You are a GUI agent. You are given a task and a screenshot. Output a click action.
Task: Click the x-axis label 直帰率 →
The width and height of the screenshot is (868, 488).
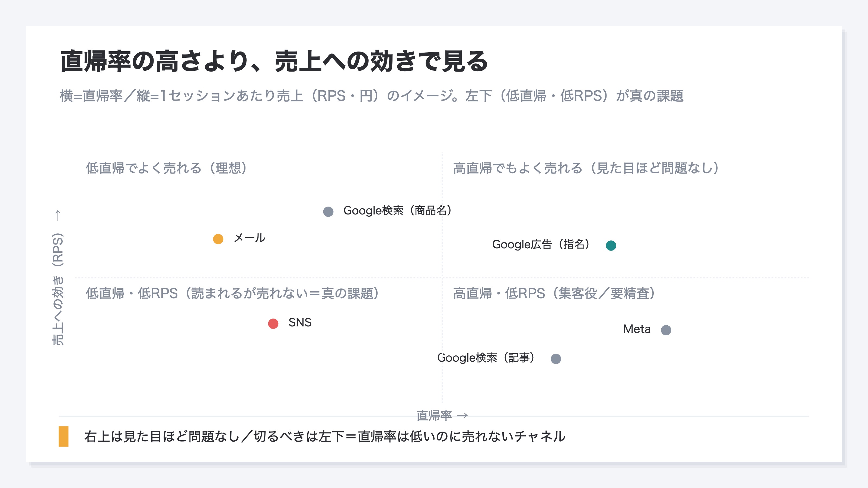click(442, 415)
